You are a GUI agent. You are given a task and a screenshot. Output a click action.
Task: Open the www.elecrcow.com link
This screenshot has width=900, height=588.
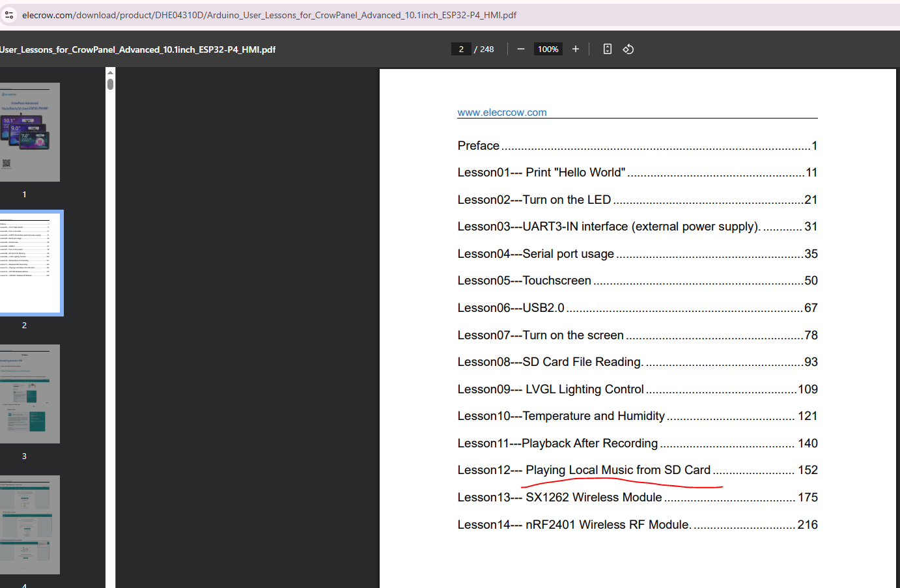click(501, 113)
